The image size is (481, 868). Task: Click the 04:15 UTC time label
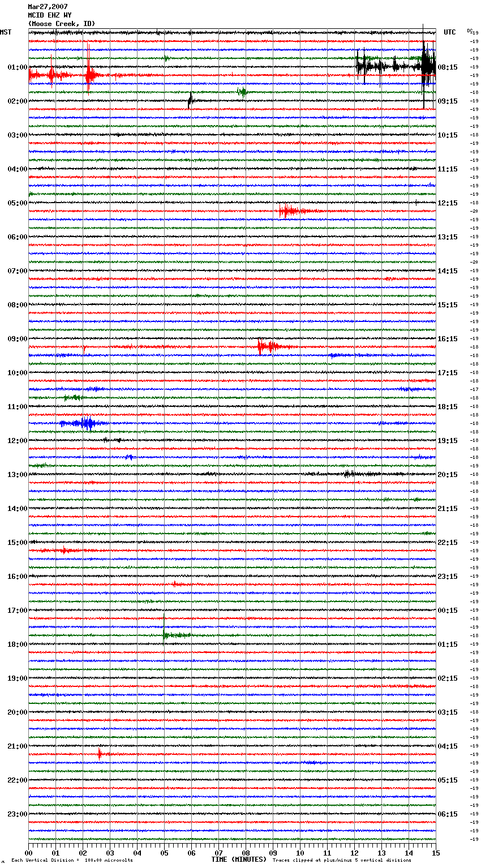[448, 746]
